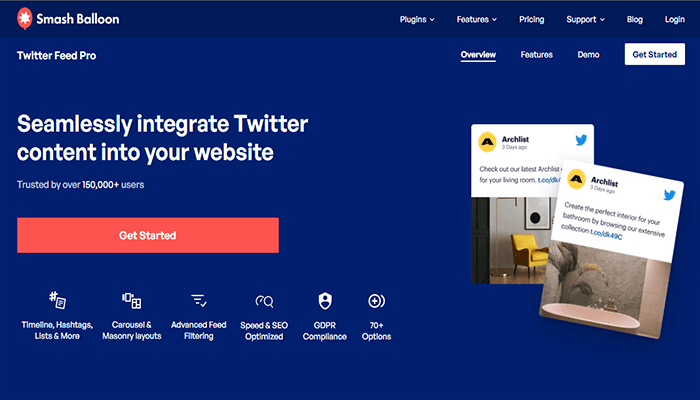Click the Archlist name on the back card

click(x=515, y=139)
